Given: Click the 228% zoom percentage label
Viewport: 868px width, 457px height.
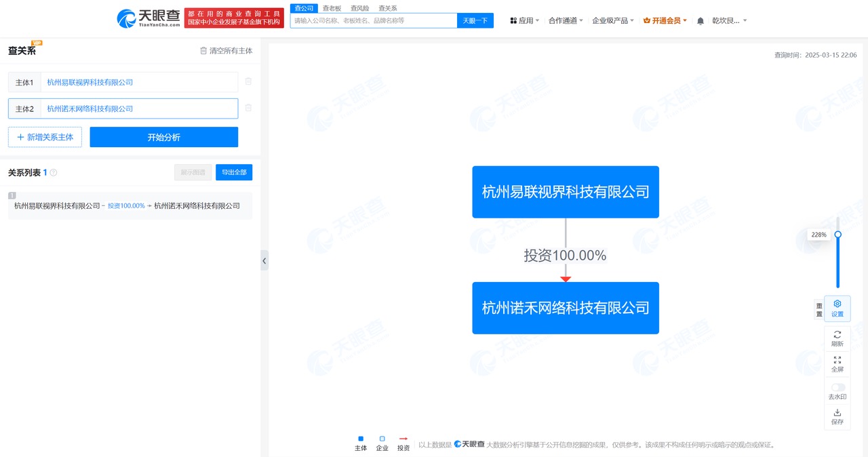Looking at the screenshot, I should (x=818, y=235).
